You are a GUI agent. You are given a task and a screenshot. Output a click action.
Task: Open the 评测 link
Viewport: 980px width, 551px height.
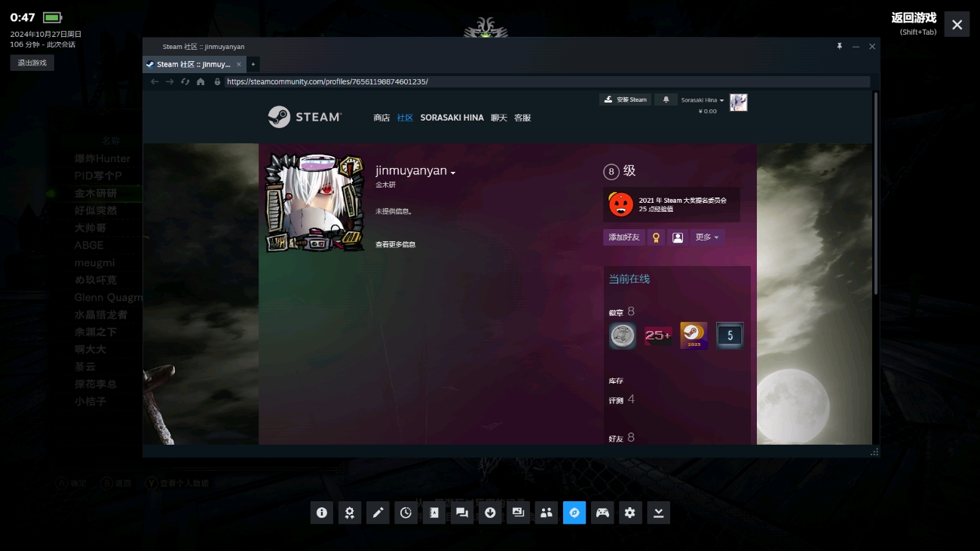(616, 400)
